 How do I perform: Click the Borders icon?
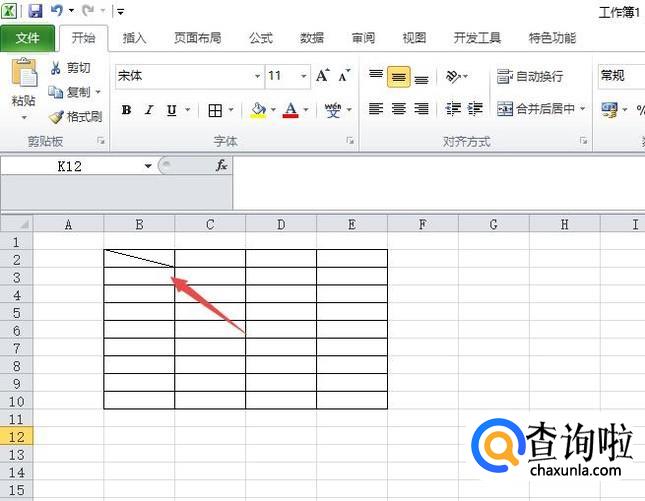[x=215, y=110]
